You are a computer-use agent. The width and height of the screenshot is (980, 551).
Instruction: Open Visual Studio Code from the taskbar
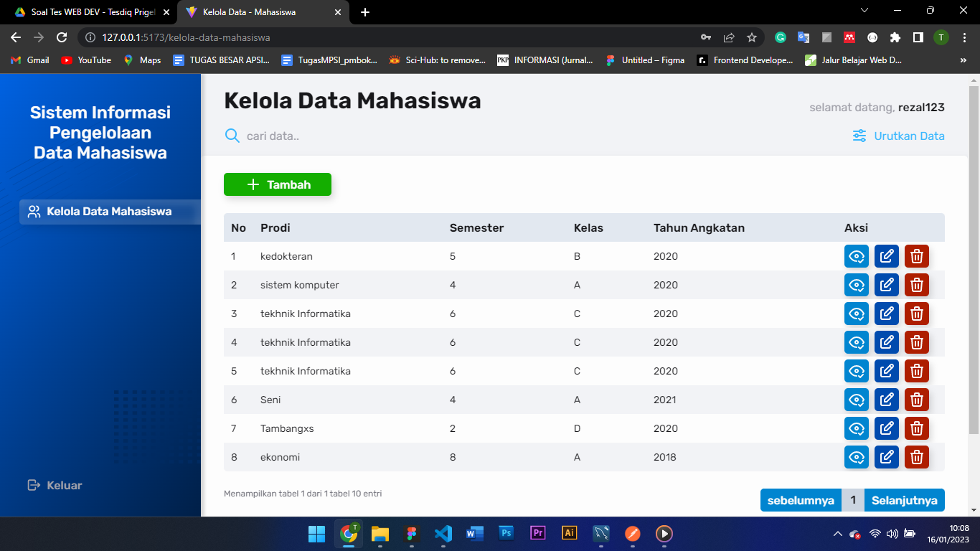(443, 534)
